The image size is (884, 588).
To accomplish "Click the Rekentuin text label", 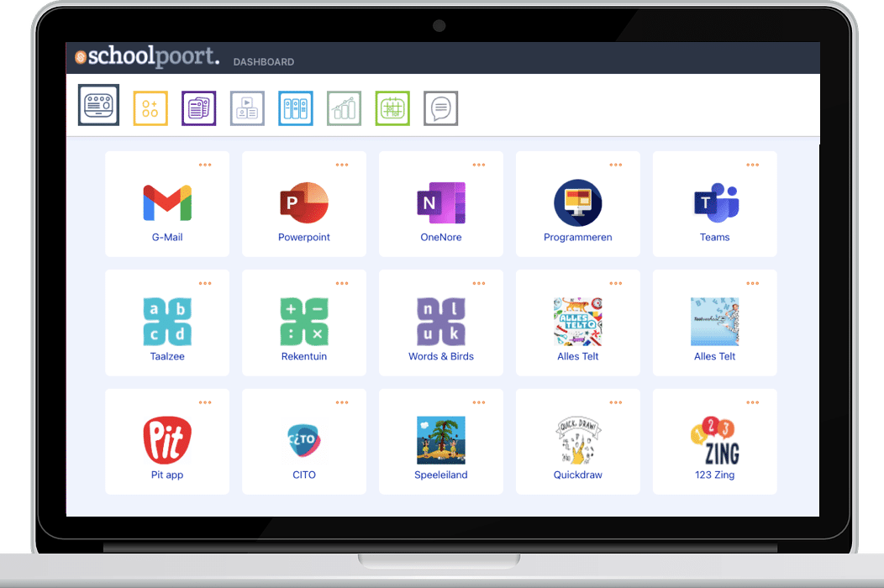I will [304, 356].
